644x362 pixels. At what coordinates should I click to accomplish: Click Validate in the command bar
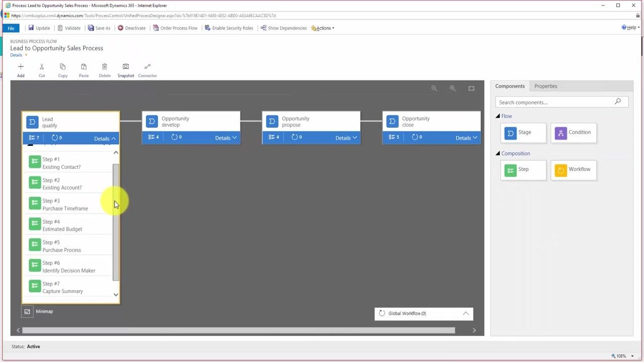pyautogui.click(x=69, y=28)
